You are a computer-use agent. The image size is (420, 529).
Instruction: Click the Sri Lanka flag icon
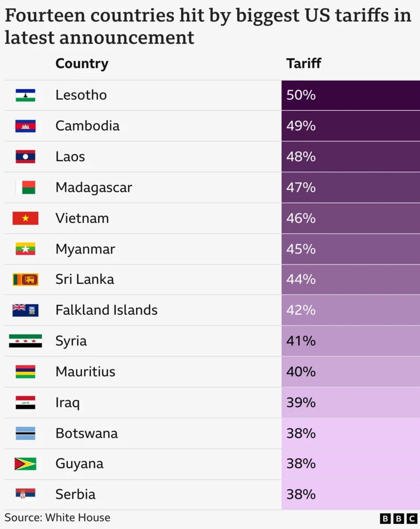tap(25, 279)
